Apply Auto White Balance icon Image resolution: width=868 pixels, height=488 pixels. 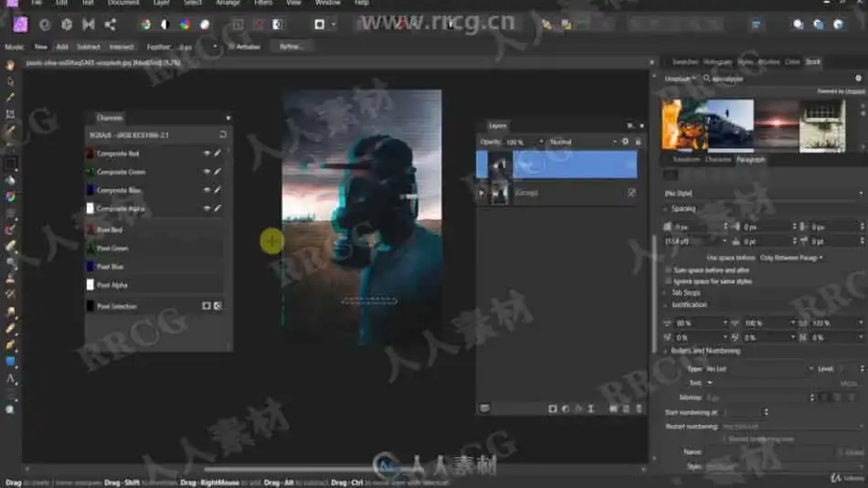pos(205,25)
